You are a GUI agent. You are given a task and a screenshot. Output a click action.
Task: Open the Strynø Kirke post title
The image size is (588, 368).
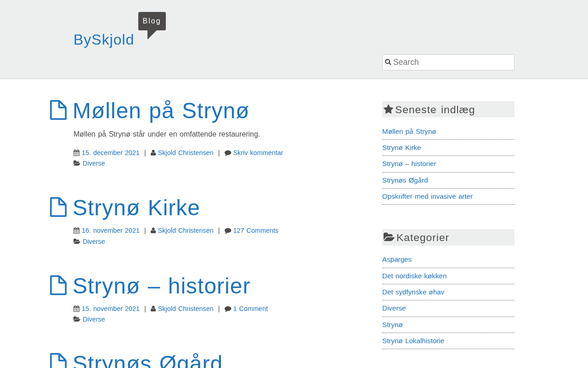(x=136, y=207)
